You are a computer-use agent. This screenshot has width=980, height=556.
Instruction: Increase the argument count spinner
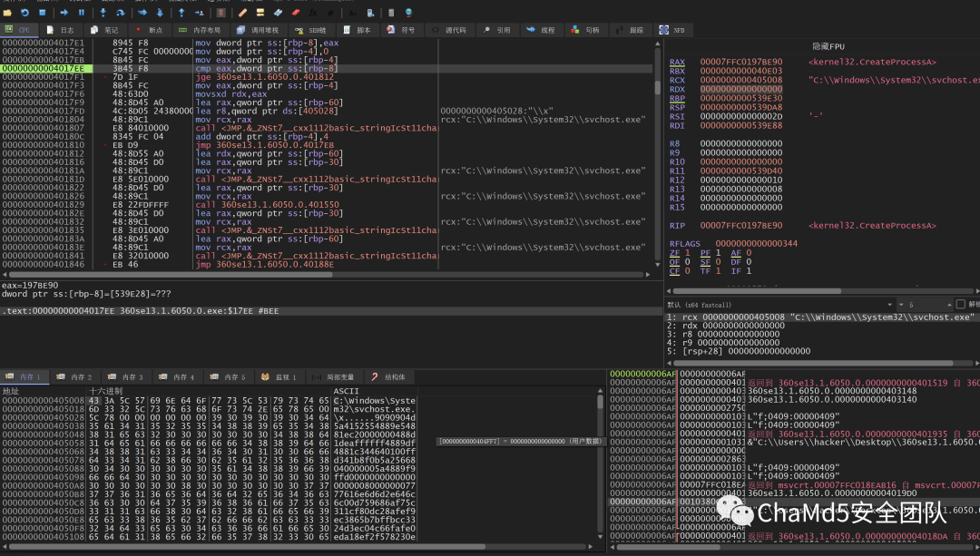(x=949, y=303)
